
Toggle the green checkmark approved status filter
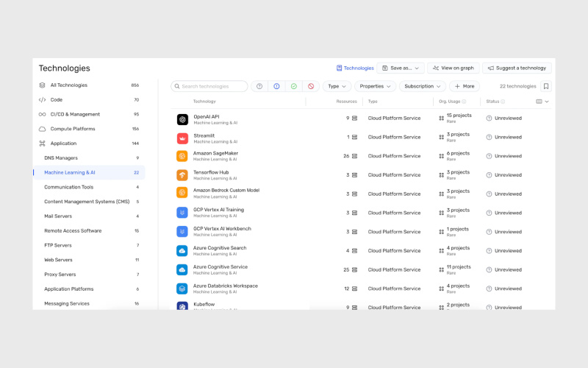point(293,86)
